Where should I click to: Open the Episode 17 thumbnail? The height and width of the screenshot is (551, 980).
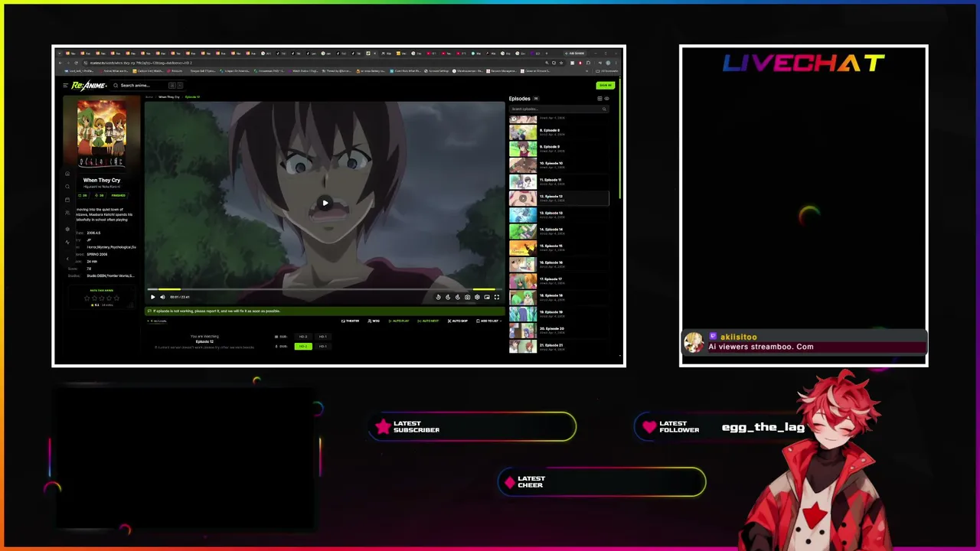click(523, 281)
